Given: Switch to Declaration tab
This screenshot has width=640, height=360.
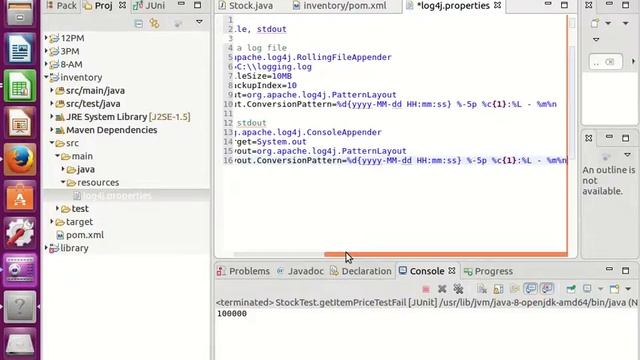Looking at the screenshot, I should click(x=361, y=271).
